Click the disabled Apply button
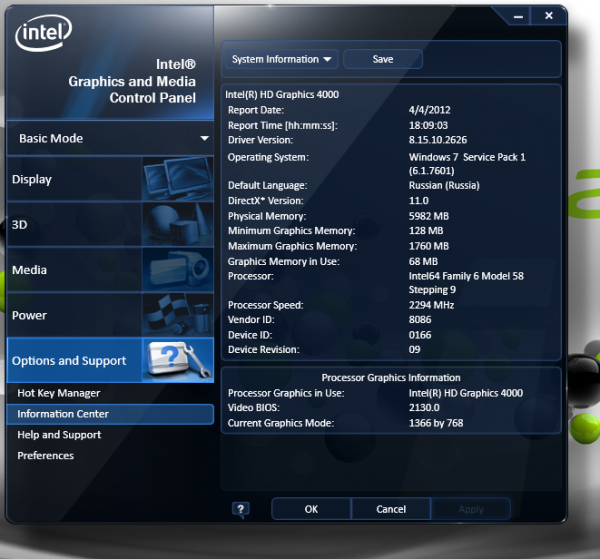This screenshot has width=600, height=559. 471,509
